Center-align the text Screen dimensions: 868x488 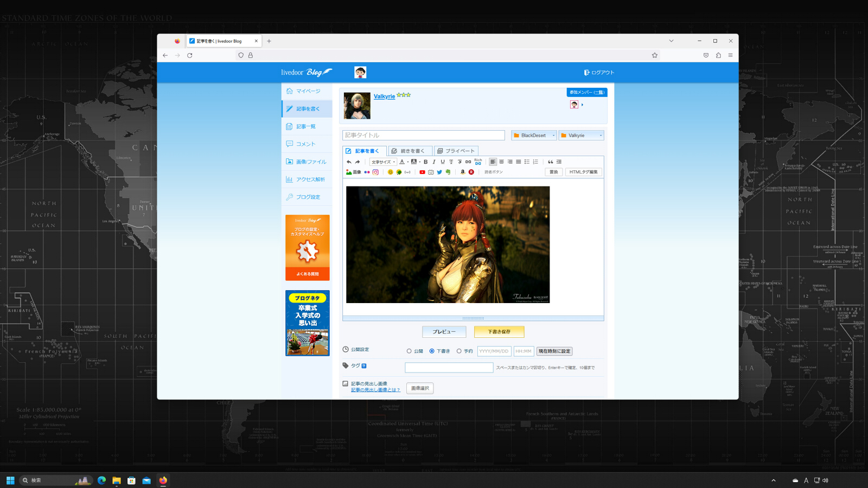pos(501,162)
